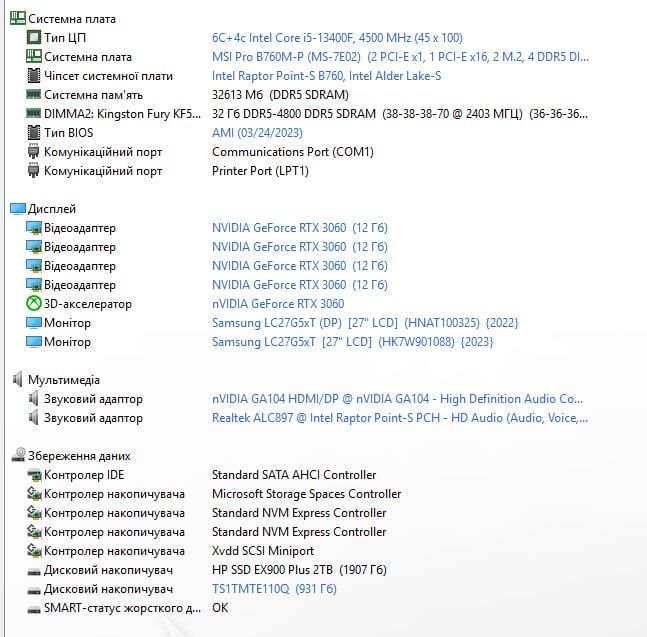This screenshot has width=647, height=637.
Task: Open the AMI (03/24/2023) BIOS link
Action: [257, 132]
